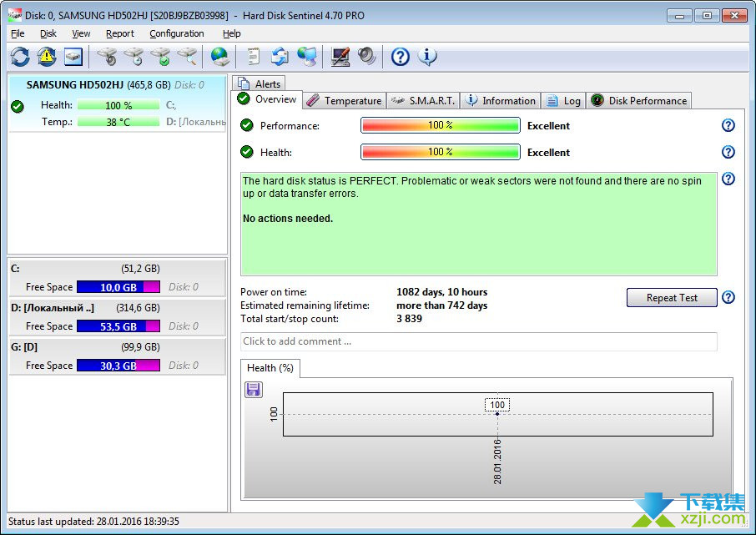756x535 pixels.
Task: Click the 'more than 742 days' lifetime value
Action: click(x=441, y=305)
